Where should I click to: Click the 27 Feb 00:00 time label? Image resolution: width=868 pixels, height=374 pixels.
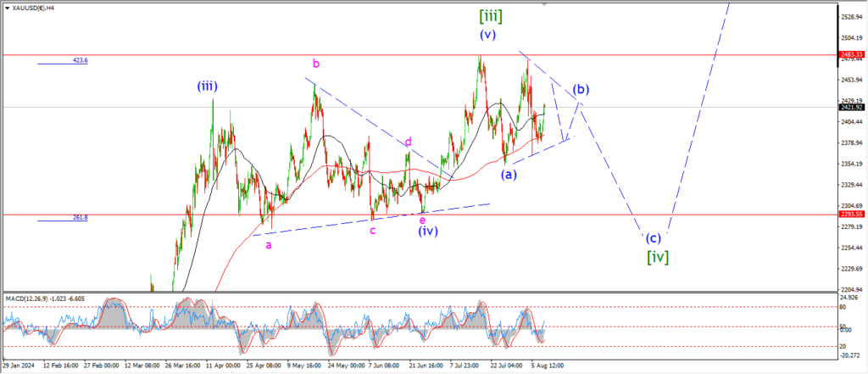(101, 366)
